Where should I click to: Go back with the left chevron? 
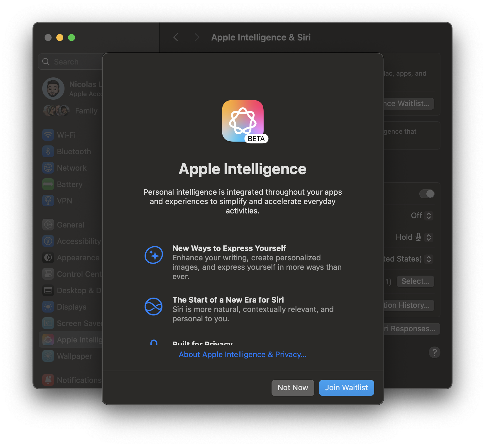[x=176, y=37]
